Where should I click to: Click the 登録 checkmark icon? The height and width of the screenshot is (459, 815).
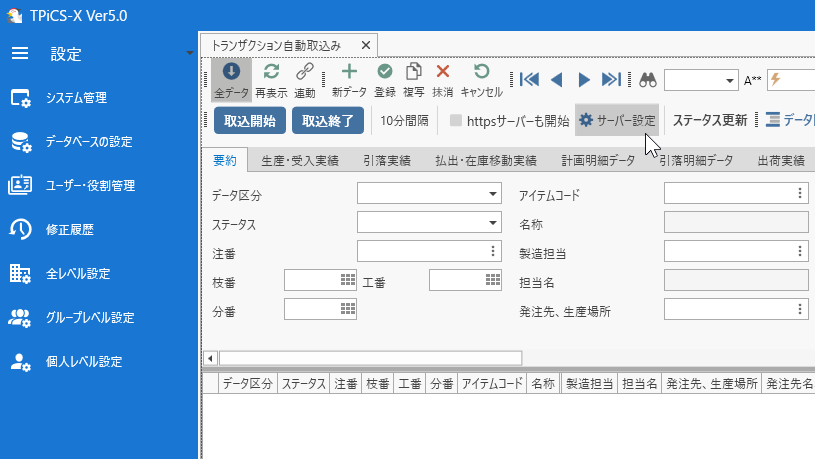pyautogui.click(x=385, y=80)
